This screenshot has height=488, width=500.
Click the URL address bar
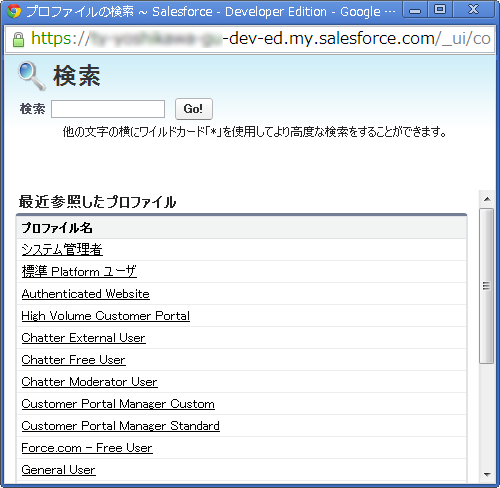coord(250,39)
